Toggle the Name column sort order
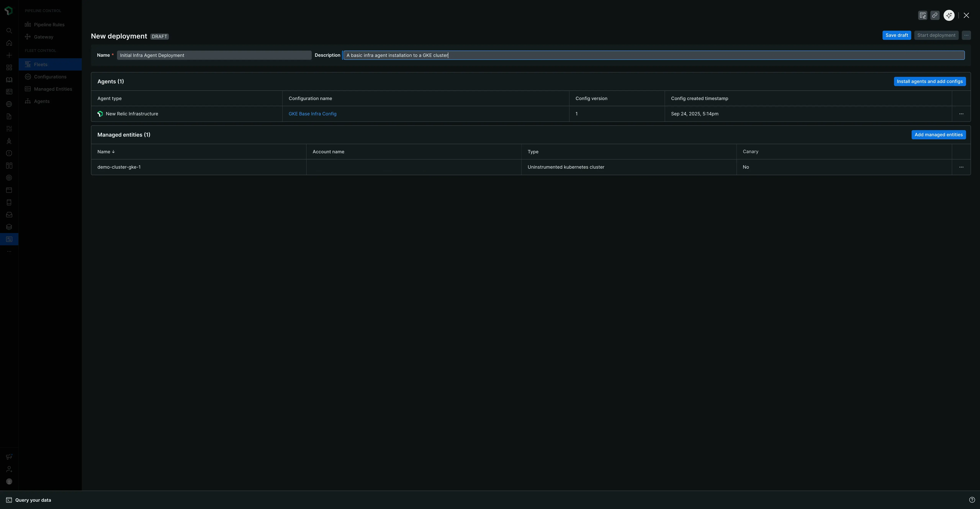The image size is (980, 509). coord(106,152)
